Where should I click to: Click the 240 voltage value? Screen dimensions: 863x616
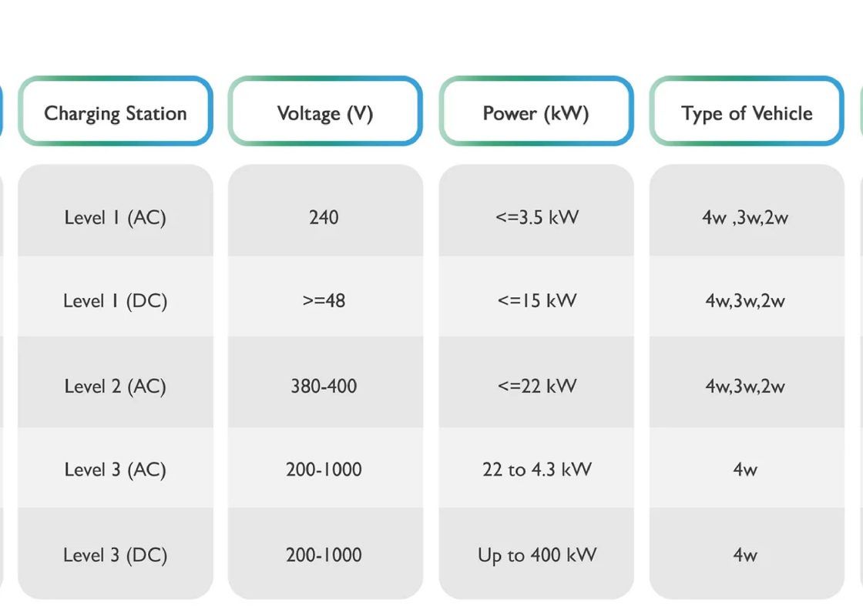click(325, 217)
